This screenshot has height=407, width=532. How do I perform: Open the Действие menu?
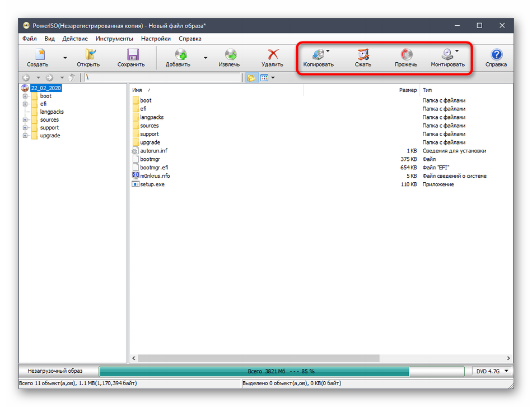click(75, 39)
